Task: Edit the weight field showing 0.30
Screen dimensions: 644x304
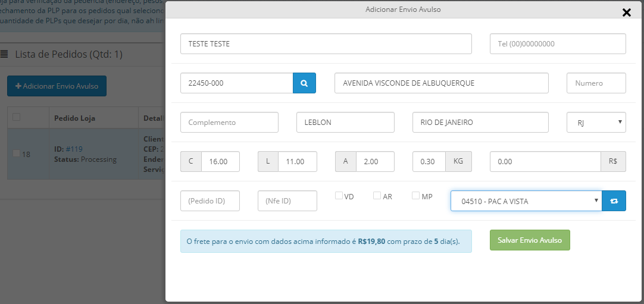Action: pyautogui.click(x=429, y=161)
